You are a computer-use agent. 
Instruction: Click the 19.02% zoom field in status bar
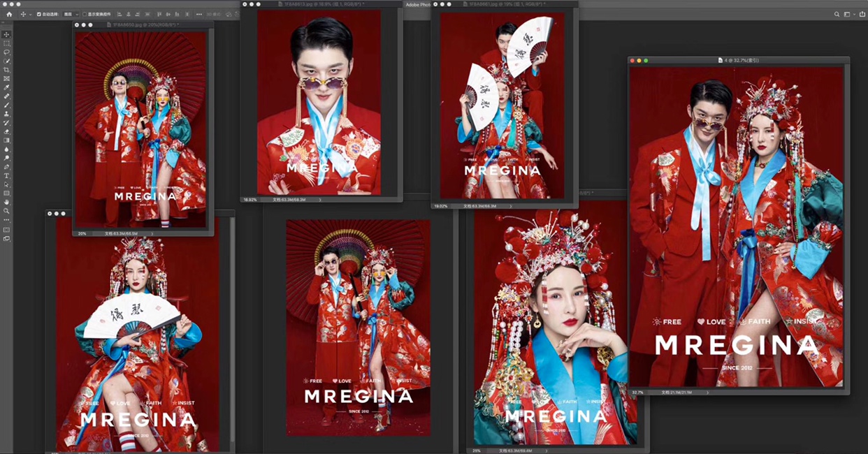(x=440, y=206)
